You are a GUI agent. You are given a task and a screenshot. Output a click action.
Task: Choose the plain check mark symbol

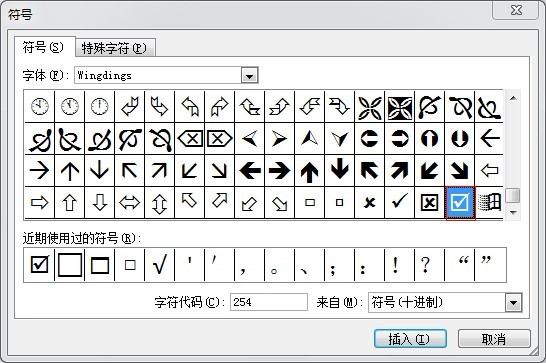(399, 202)
